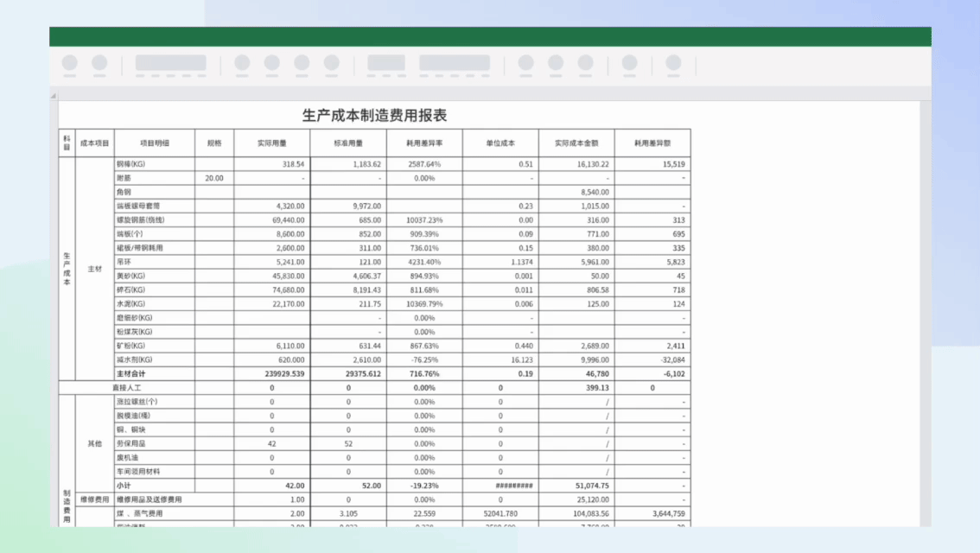Click the 粉煤灰(KG) item cell
This screenshot has width=980, height=553.
click(x=155, y=332)
